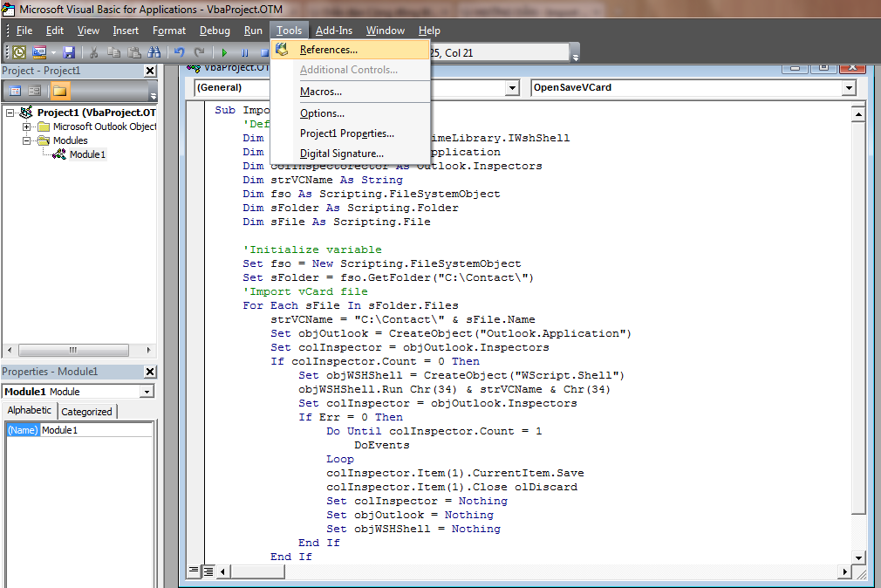Click standard toolbar overflow options arrow
The image size is (881, 588).
576,53
